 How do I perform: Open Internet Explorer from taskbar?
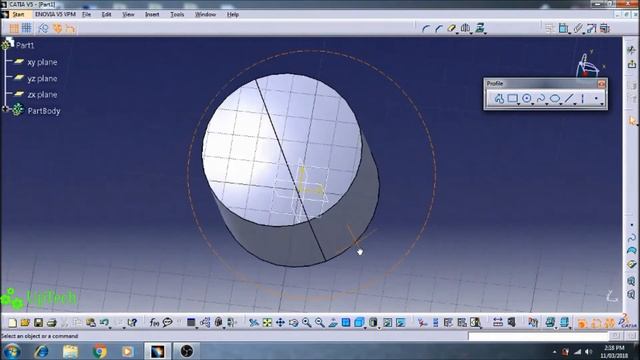tap(41, 351)
